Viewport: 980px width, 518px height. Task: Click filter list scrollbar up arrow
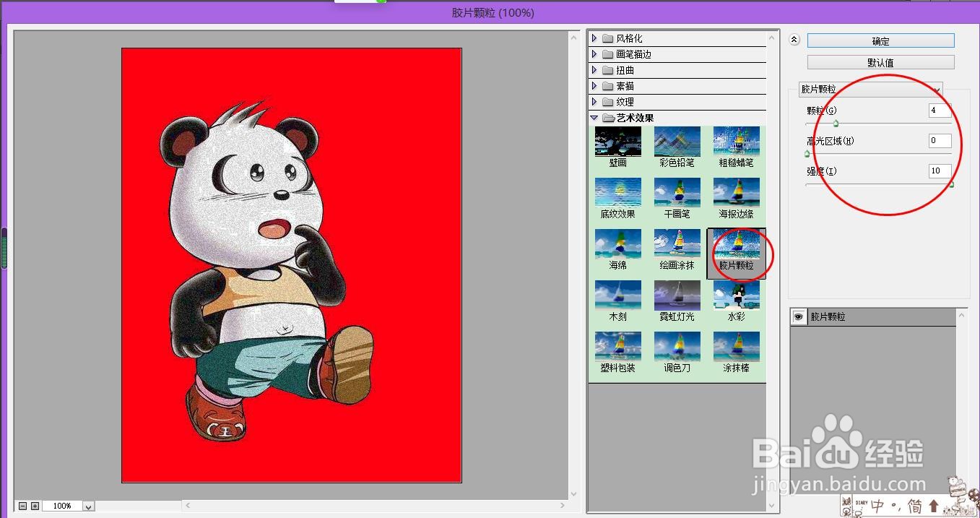(x=773, y=38)
